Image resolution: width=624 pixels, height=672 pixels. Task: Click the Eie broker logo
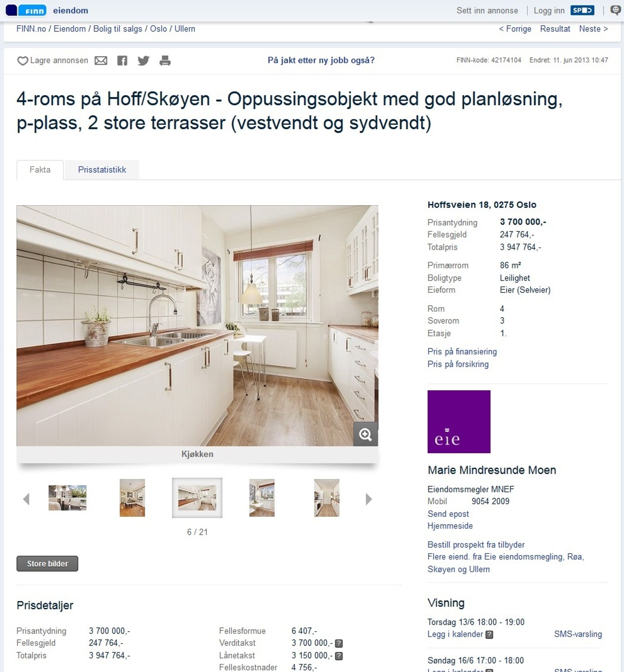tap(459, 421)
